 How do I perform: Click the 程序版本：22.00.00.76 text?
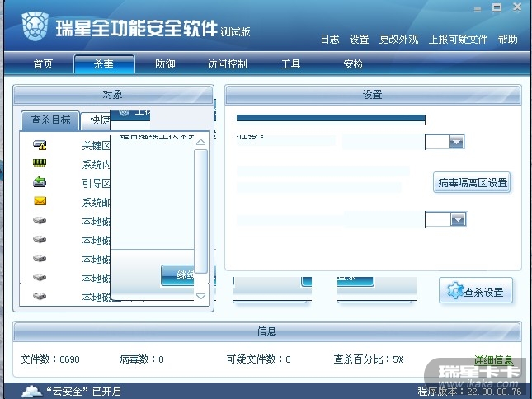pos(469,392)
